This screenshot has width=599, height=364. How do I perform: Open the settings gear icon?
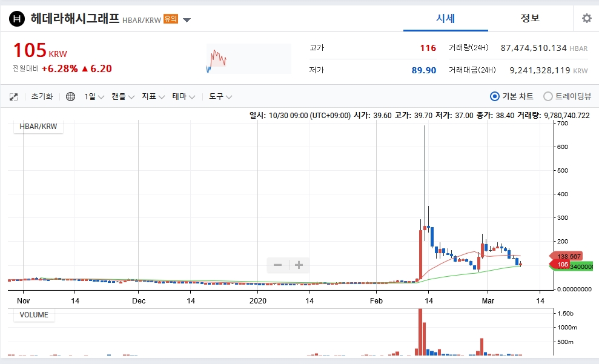(586, 18)
